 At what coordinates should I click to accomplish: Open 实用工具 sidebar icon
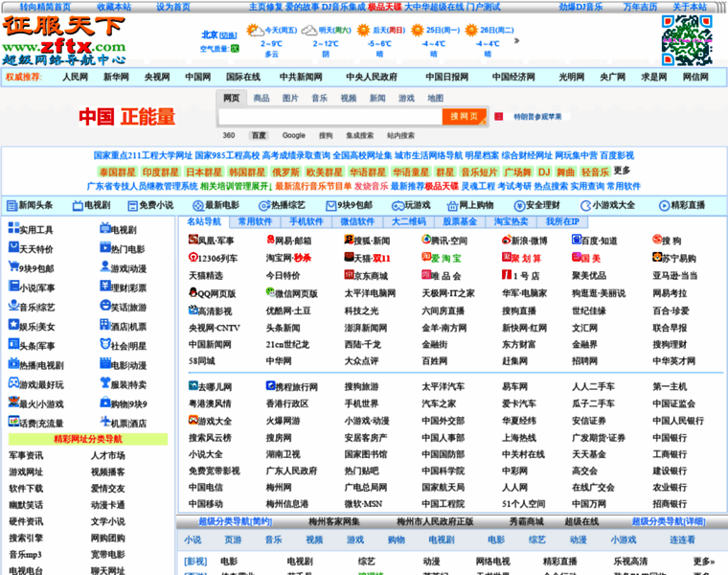(x=13, y=227)
